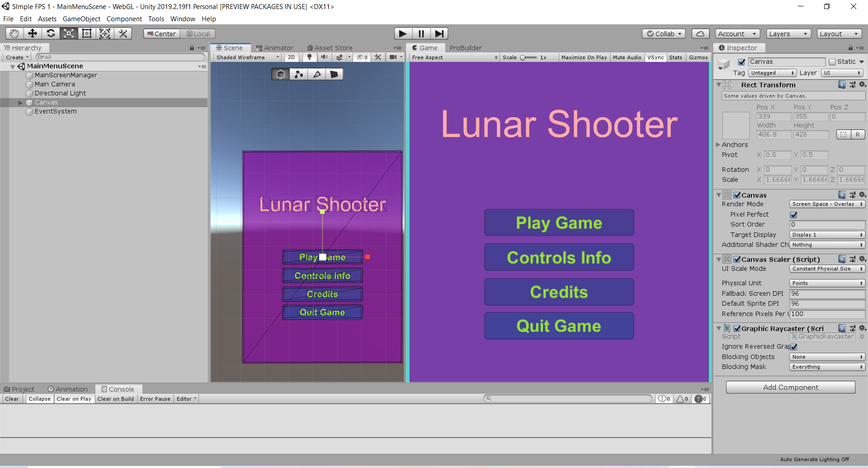
Task: Click the Step forward button
Action: click(439, 33)
